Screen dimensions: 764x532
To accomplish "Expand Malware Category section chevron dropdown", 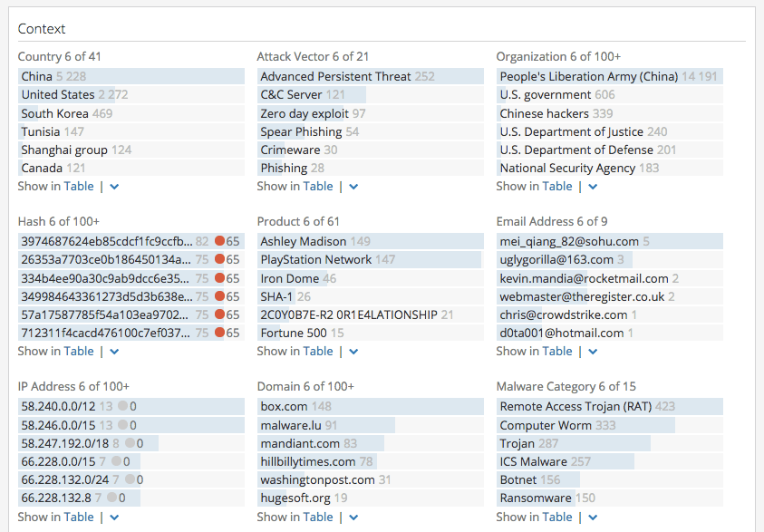I will [593, 517].
